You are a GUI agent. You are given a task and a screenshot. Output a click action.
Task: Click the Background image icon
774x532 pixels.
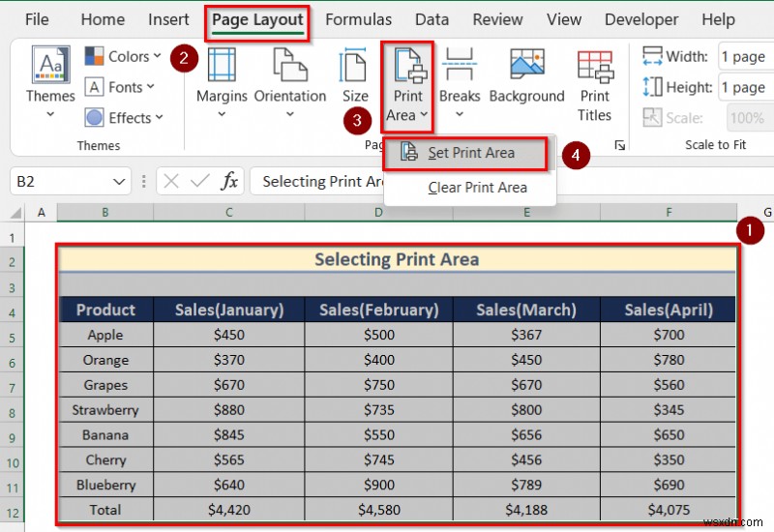[x=526, y=66]
